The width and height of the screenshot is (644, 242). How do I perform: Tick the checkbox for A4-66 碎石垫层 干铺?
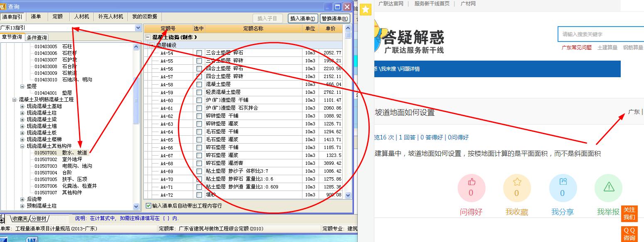tap(199, 147)
